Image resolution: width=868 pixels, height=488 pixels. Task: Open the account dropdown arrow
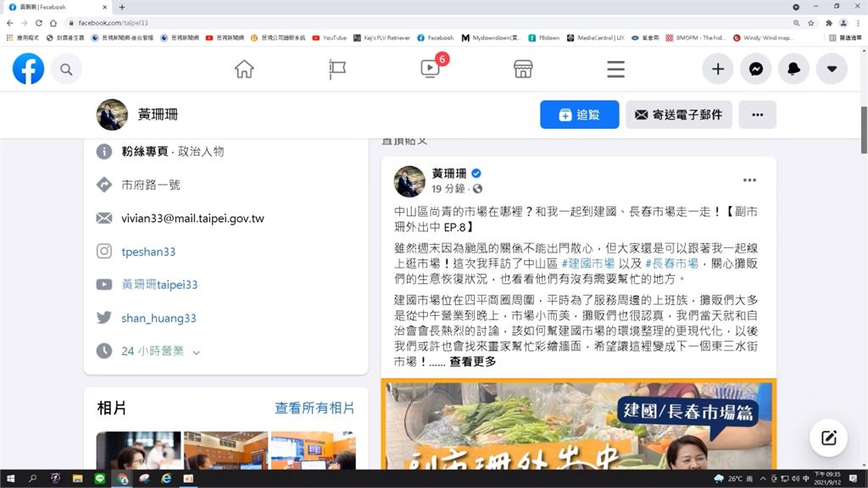832,69
